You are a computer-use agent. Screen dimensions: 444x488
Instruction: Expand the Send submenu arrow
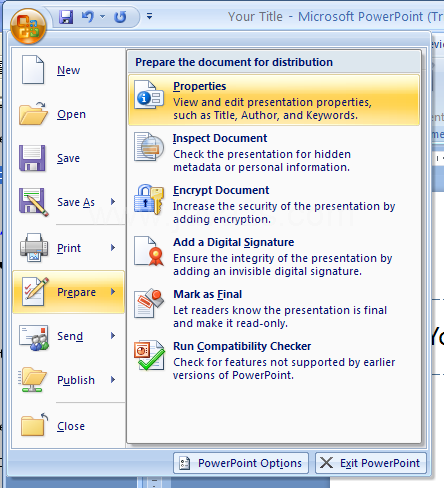point(113,336)
